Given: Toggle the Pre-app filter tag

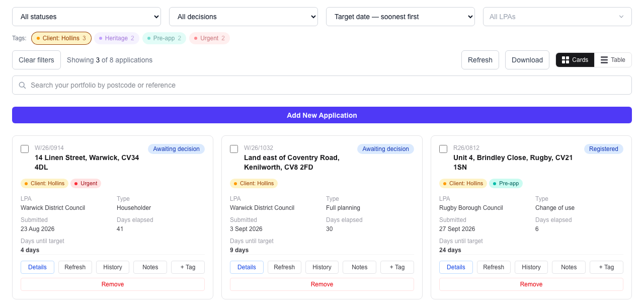Looking at the screenshot, I should click(164, 38).
